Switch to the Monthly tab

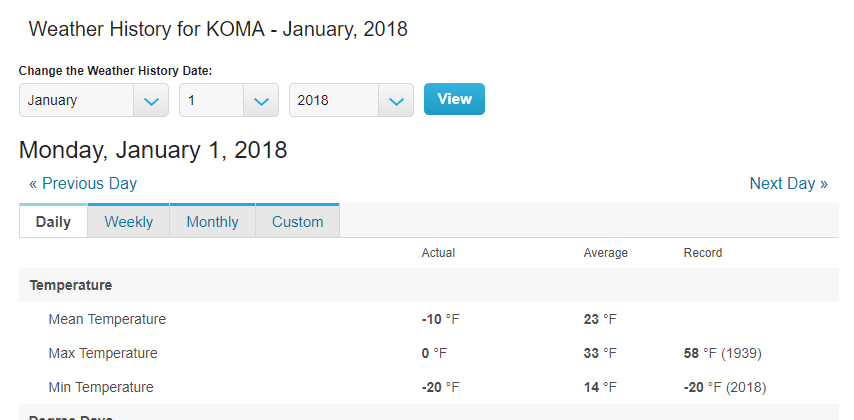coord(212,222)
